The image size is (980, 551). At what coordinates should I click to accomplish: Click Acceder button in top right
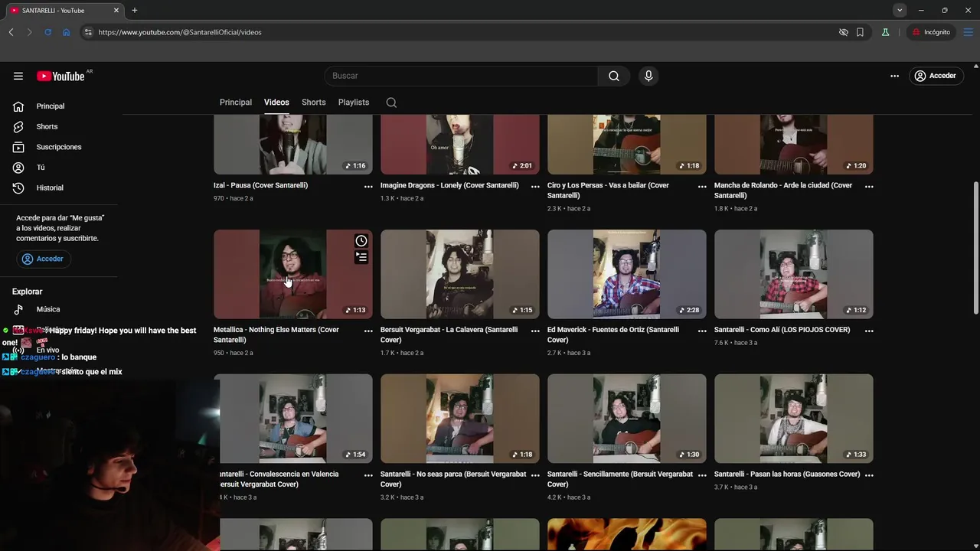click(x=935, y=76)
